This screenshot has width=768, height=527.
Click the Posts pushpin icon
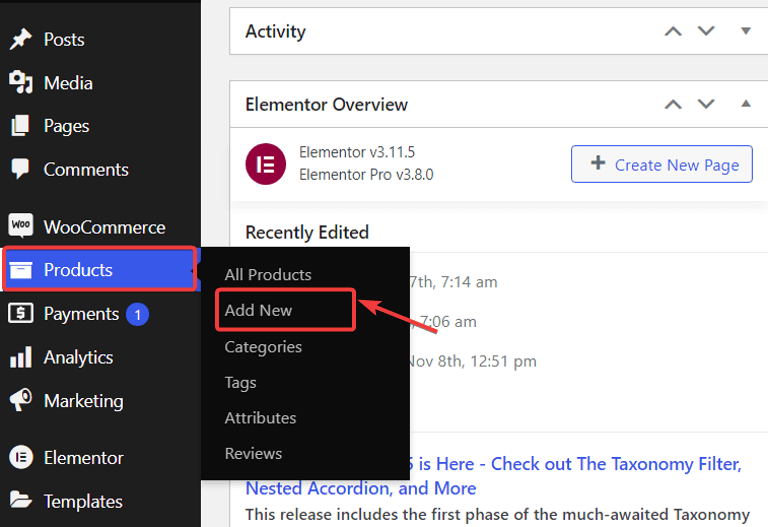21,39
